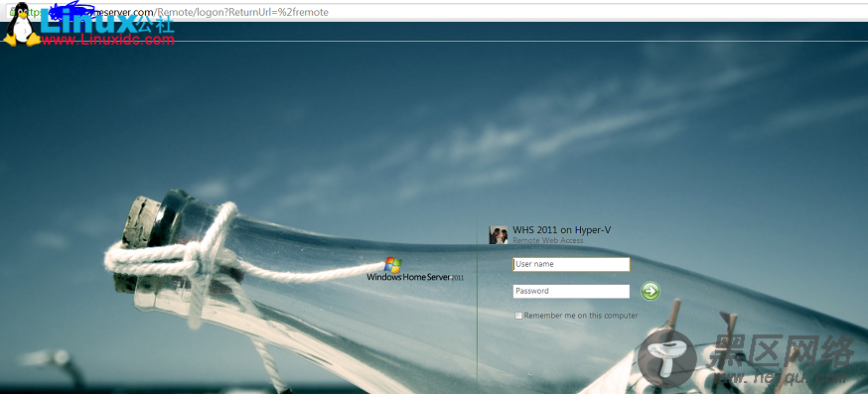Viewport: 868px width, 394px height.
Task: Click the blue 'Linux' watermark wordmark
Action: [x=88, y=21]
